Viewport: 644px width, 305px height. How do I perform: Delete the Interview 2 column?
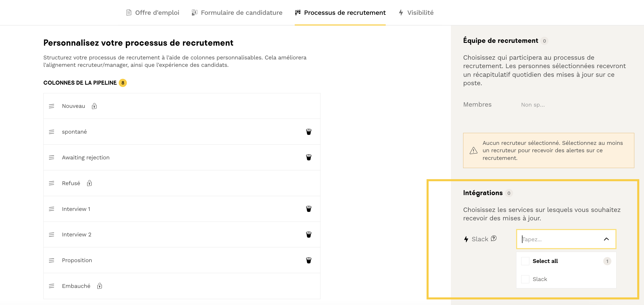click(x=308, y=235)
